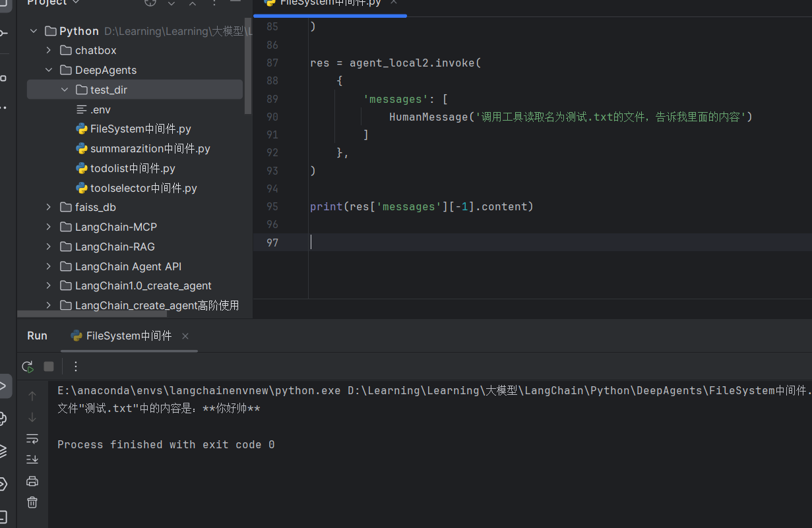The width and height of the screenshot is (812, 528).
Task: Close the FileSystem中间件 run tab
Action: click(x=185, y=336)
